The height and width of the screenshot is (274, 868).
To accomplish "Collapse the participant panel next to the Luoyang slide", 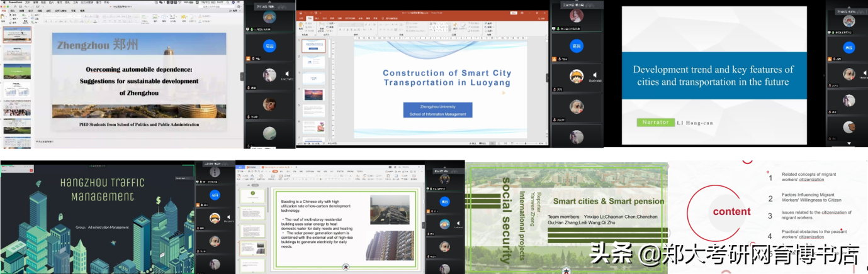I will click(546, 78).
